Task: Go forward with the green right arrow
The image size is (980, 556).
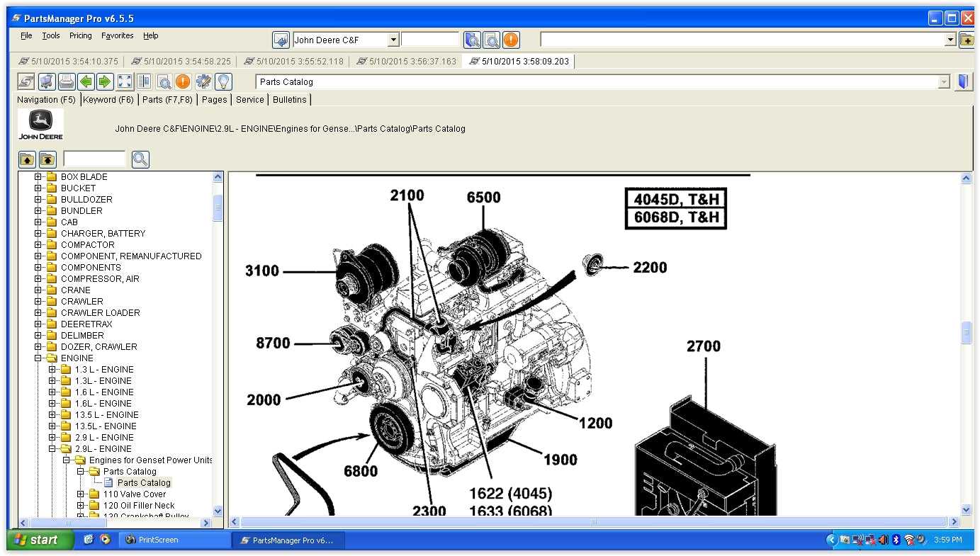Action: pyautogui.click(x=104, y=81)
